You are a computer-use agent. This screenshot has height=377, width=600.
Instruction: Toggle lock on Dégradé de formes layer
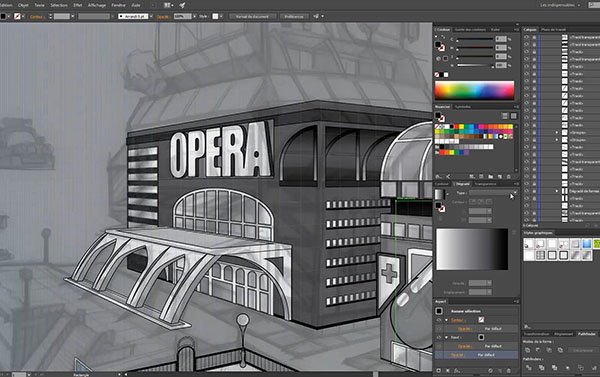coord(534,191)
